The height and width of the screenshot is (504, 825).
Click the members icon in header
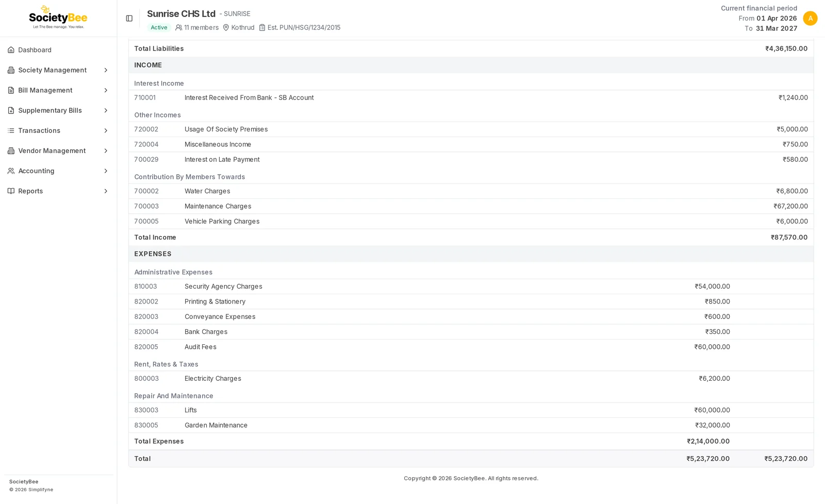click(x=179, y=27)
